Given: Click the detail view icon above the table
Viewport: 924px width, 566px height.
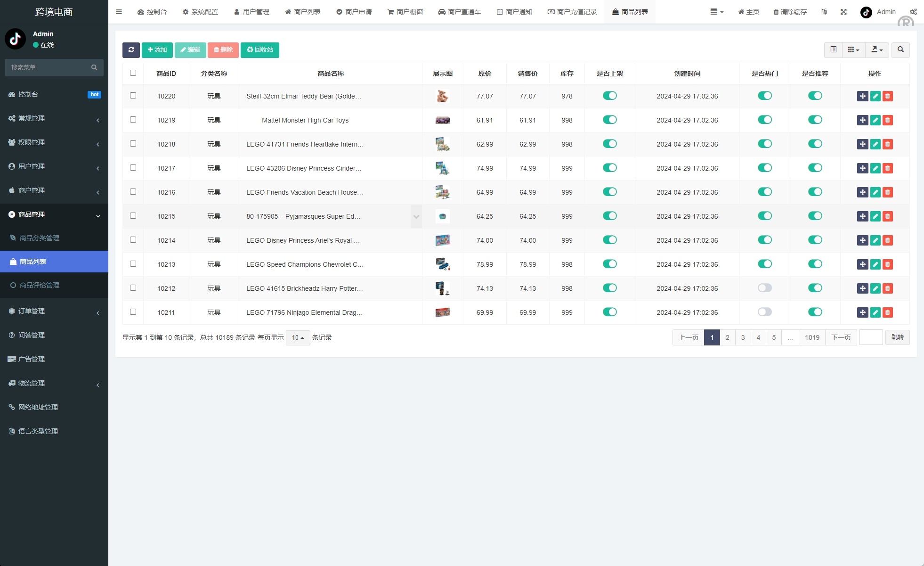Looking at the screenshot, I should click(x=833, y=49).
